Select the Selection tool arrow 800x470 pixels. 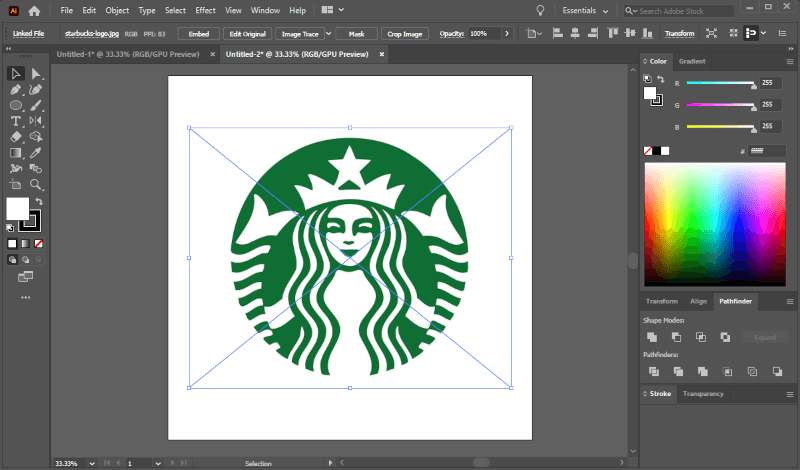point(15,74)
